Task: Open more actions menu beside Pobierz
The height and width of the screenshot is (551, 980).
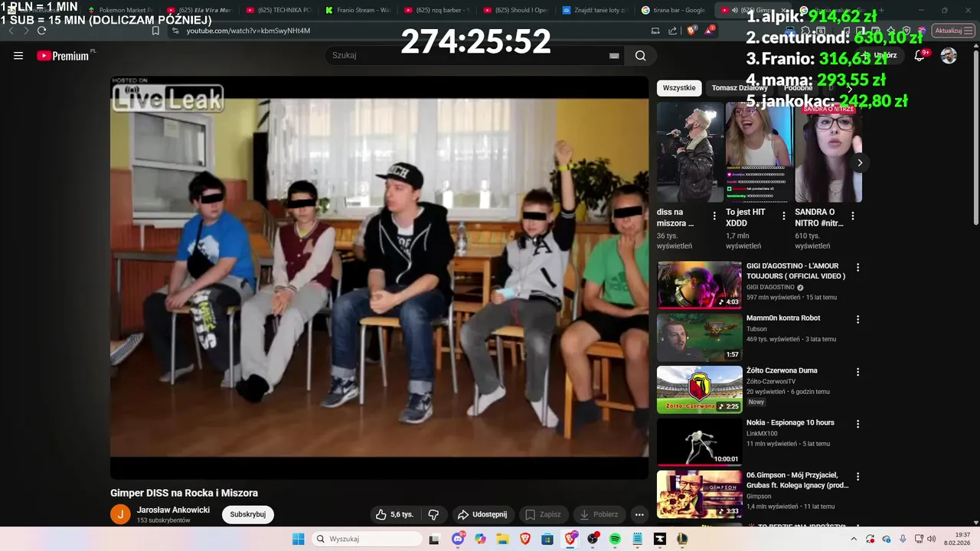Action: [x=639, y=514]
